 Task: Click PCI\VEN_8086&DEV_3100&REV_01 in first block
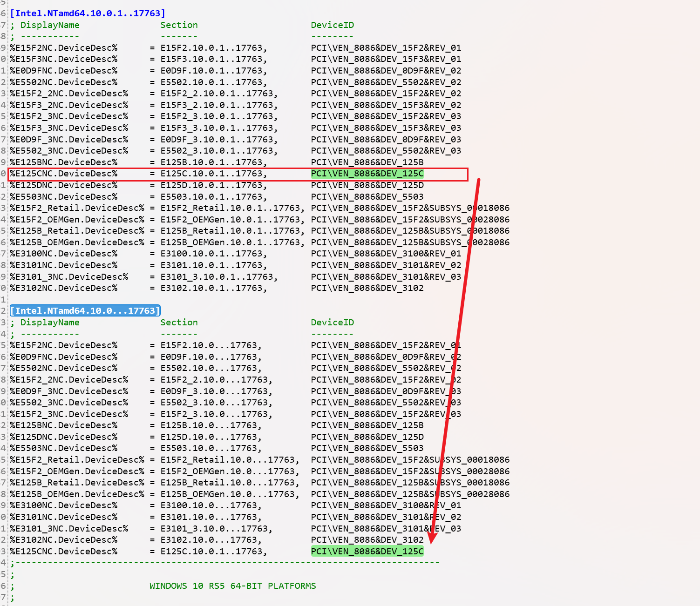[x=386, y=254]
